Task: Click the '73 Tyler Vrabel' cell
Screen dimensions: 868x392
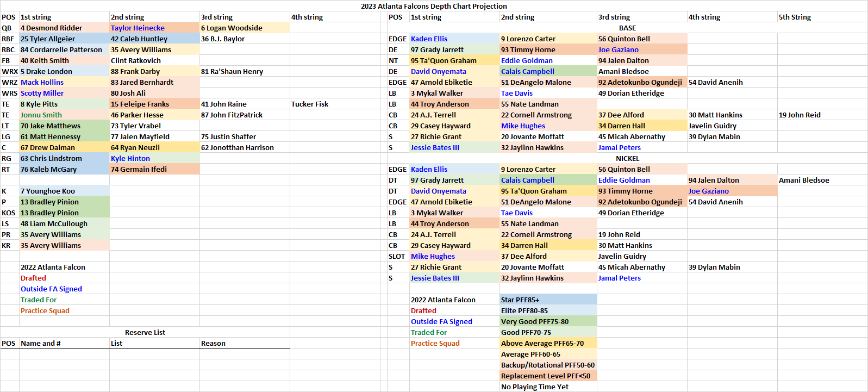Action: click(x=154, y=126)
